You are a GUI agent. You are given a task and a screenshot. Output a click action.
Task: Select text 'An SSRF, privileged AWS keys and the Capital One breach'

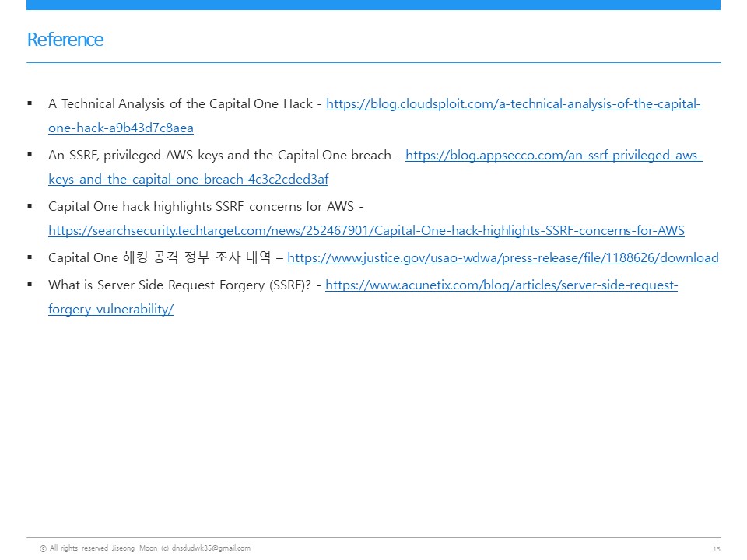point(219,156)
